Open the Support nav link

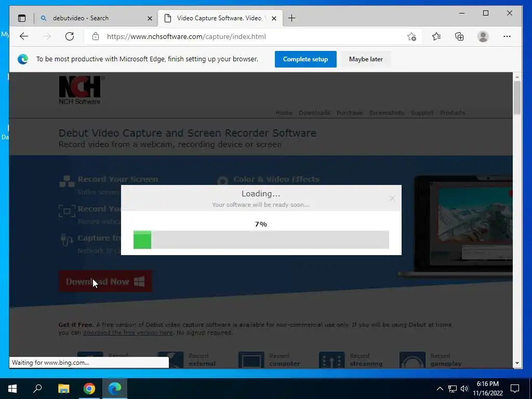(x=422, y=113)
